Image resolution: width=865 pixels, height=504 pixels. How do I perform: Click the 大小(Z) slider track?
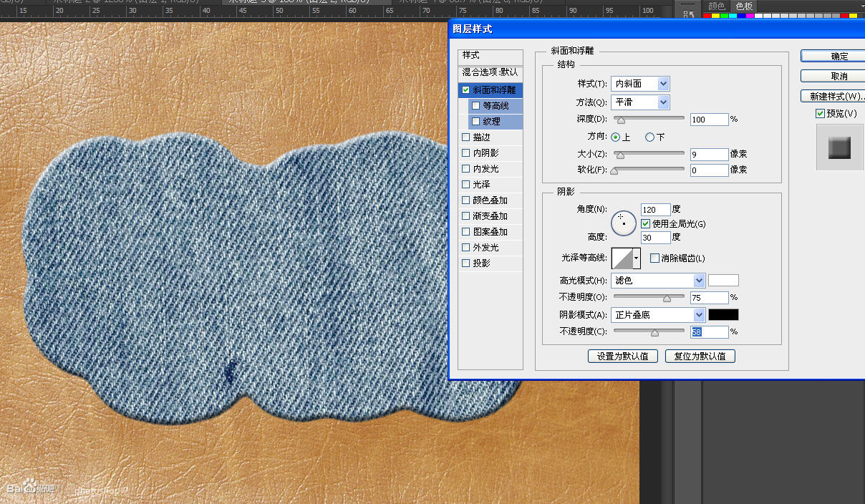point(649,154)
